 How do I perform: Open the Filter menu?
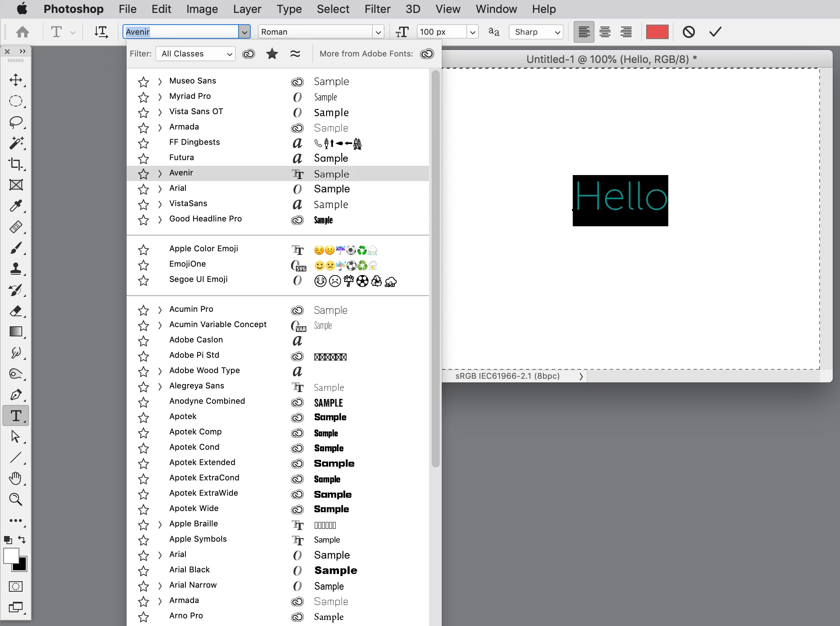pyautogui.click(x=377, y=9)
